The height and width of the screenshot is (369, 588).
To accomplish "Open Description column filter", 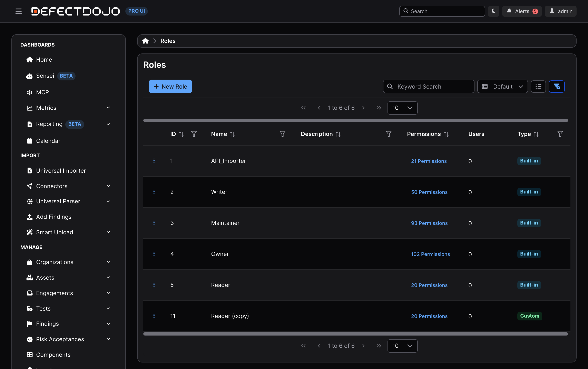I will pyautogui.click(x=389, y=134).
